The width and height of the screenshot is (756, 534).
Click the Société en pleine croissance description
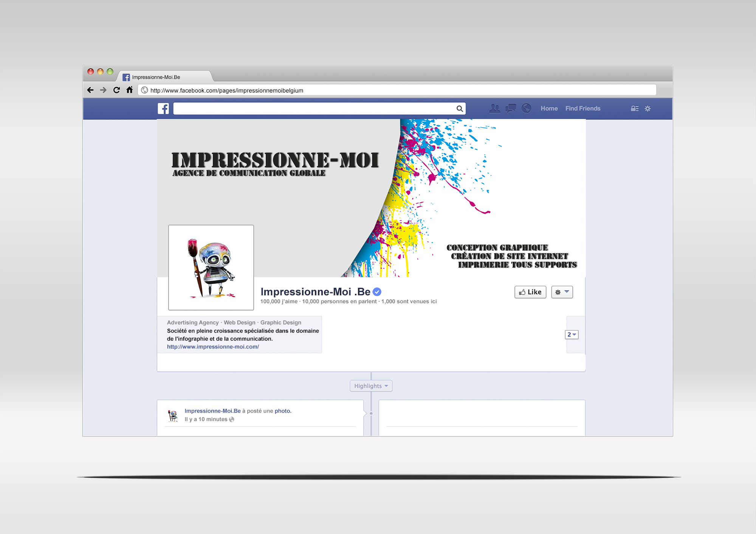click(243, 335)
